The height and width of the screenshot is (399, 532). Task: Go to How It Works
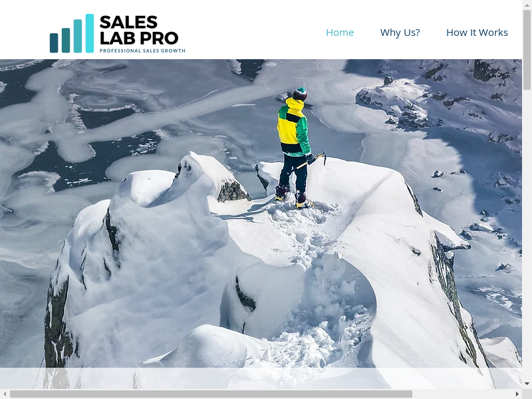coord(477,32)
